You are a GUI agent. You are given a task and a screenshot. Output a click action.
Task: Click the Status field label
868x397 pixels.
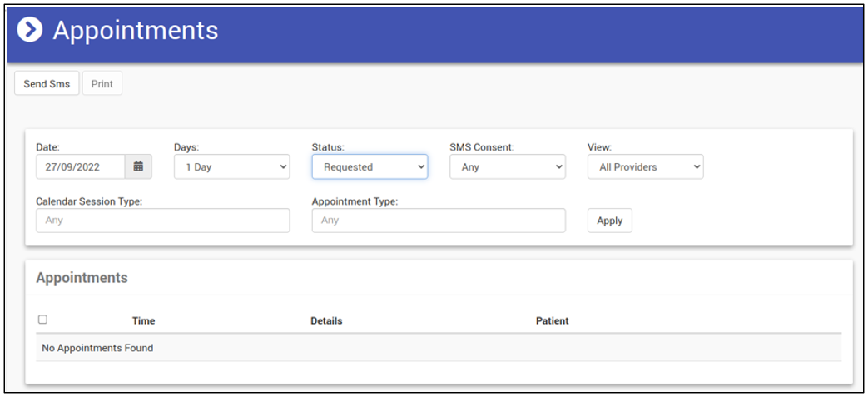coord(328,147)
